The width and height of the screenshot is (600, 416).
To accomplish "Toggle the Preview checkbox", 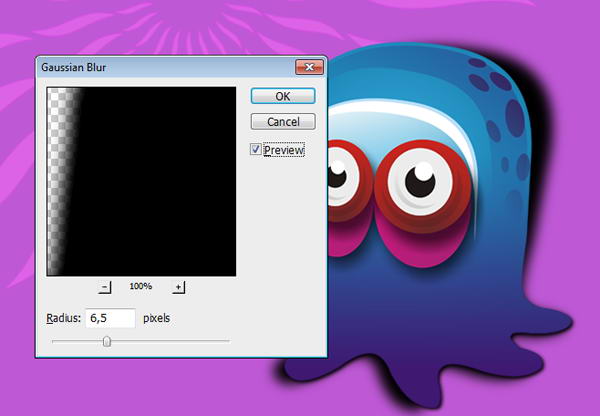I will tap(256, 149).
